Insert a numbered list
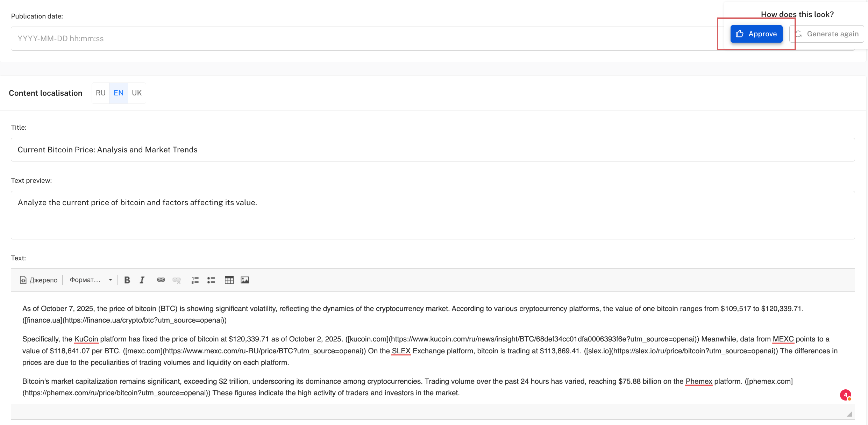The height and width of the screenshot is (425, 868). pos(195,280)
